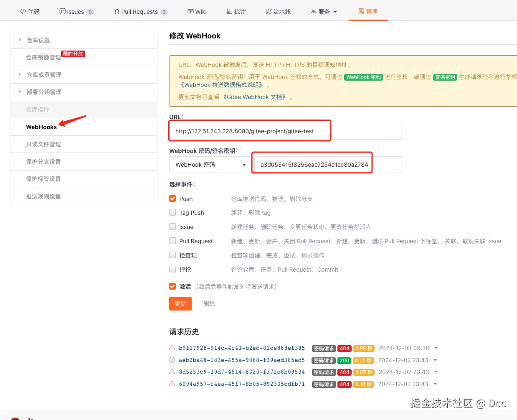Click the 0.13 秒 duration badge
This screenshot has width=517, height=420.
pos(363,384)
